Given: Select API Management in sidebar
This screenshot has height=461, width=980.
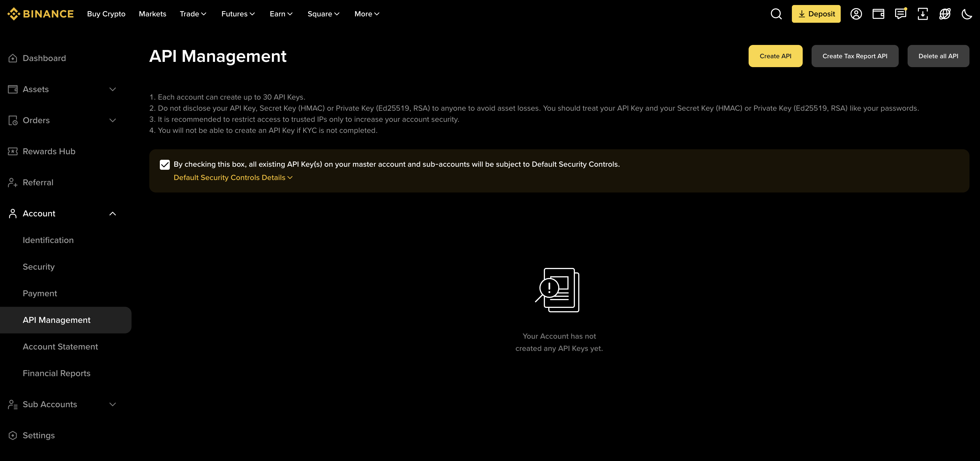Looking at the screenshot, I should pyautogui.click(x=65, y=320).
